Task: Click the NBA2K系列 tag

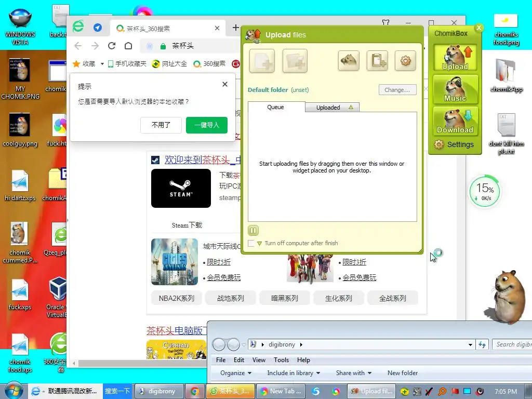Action: click(177, 298)
